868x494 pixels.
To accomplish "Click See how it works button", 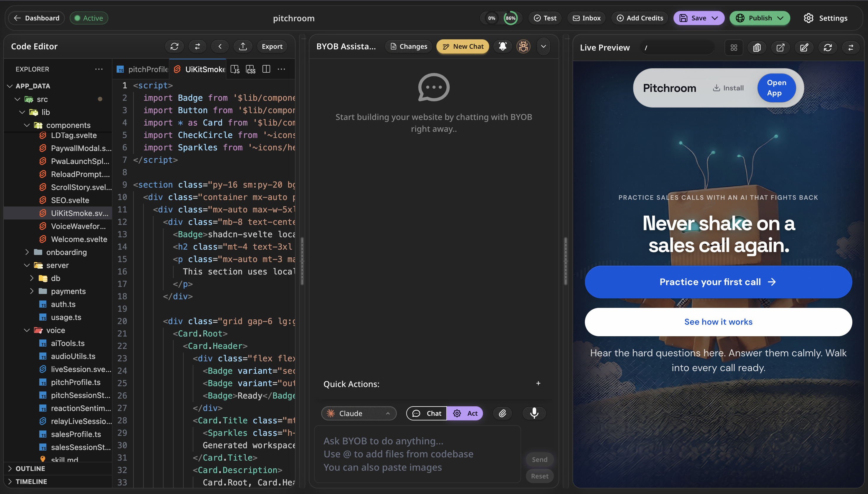I will click(x=718, y=322).
